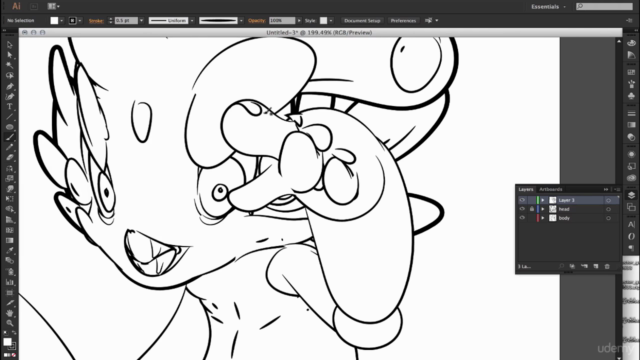Hide the head layer visibility eye
The height and width of the screenshot is (360, 640).
(522, 209)
